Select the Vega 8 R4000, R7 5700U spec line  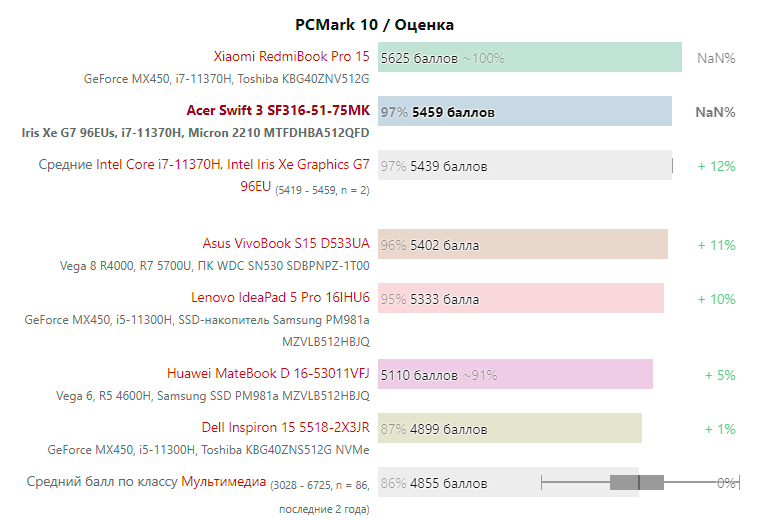point(215,266)
